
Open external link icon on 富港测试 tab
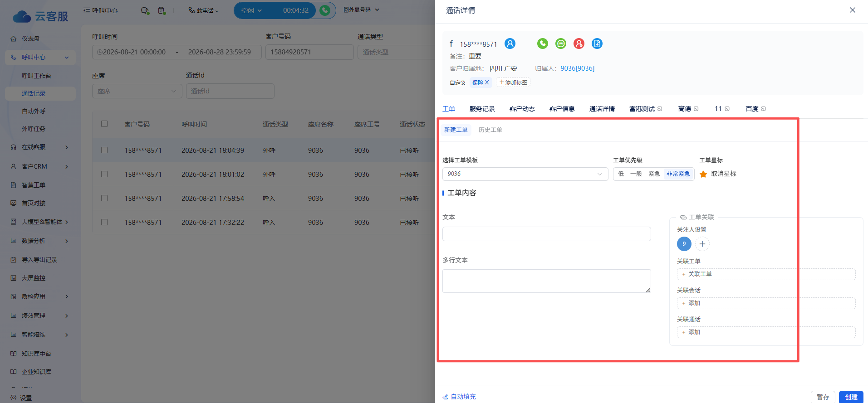(x=660, y=109)
